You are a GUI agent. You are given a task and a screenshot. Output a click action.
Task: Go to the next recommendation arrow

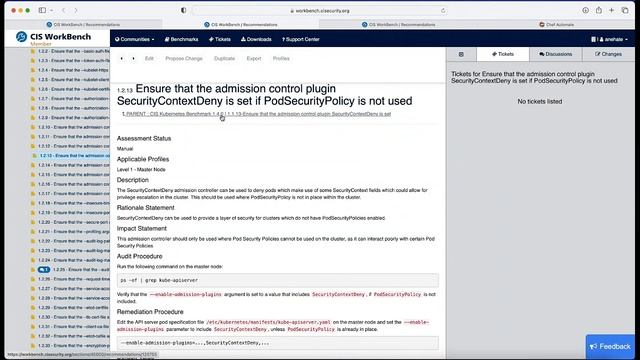(x=133, y=58)
